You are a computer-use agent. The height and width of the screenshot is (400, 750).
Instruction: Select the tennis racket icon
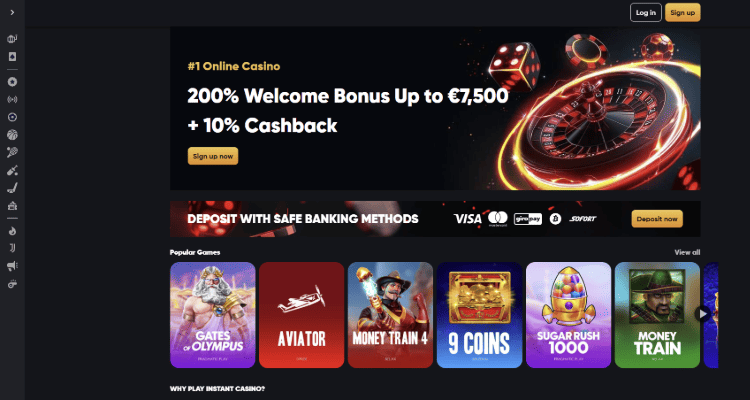pyautogui.click(x=12, y=153)
